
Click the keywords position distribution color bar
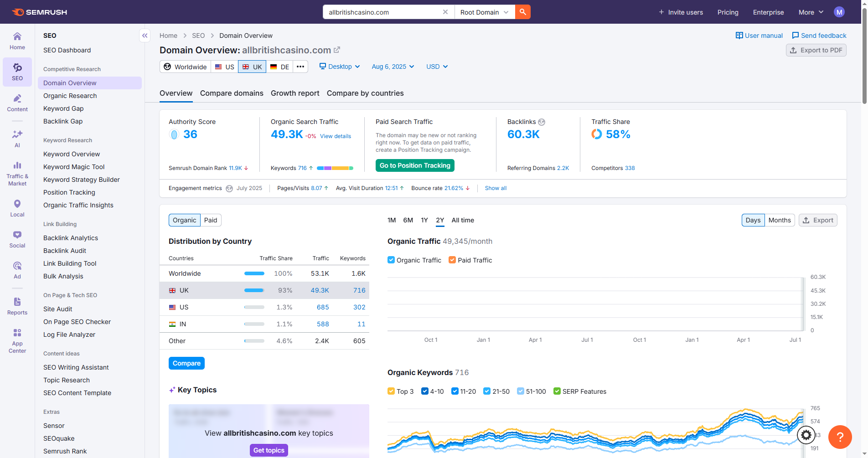point(335,168)
